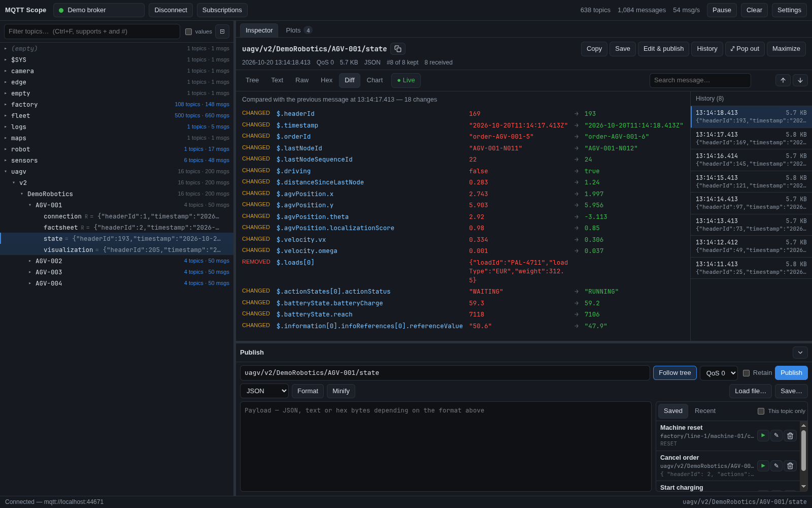Image resolution: width=812 pixels, height=508 pixels.
Task: Click Edit & publish button
Action: tap(663, 49)
